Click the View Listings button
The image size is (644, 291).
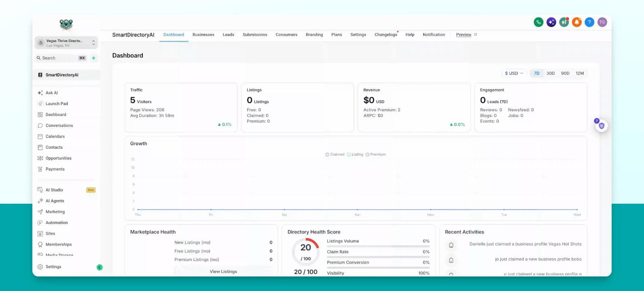pos(223,271)
